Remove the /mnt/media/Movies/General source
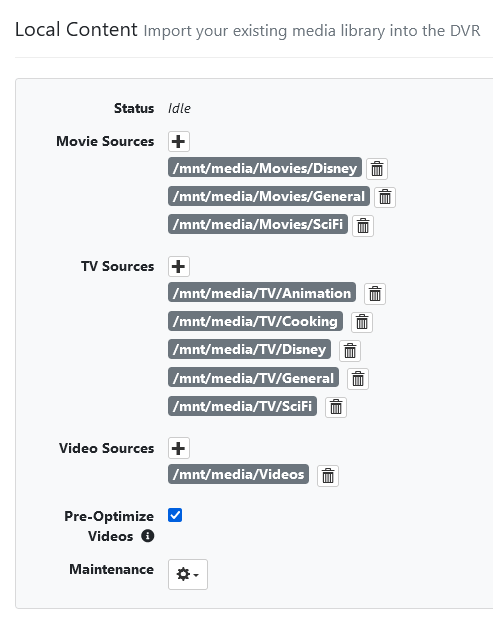The width and height of the screenshot is (493, 620). [x=385, y=197]
